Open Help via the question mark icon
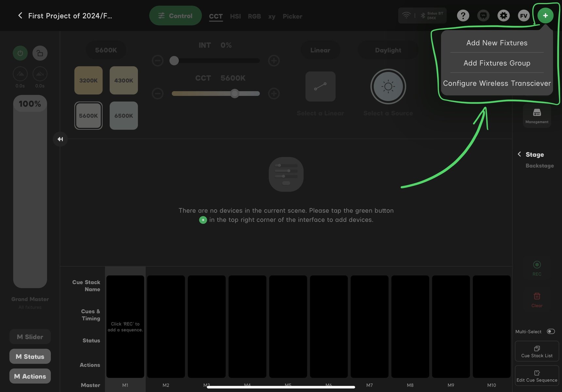The width and height of the screenshot is (562, 392). point(463,15)
